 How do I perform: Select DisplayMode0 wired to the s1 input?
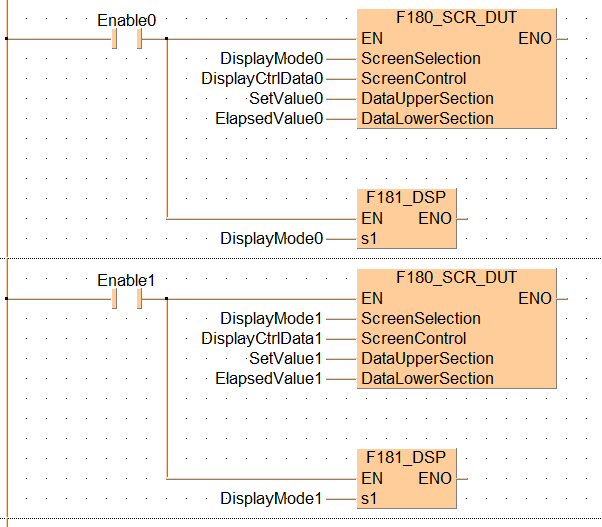click(272, 238)
